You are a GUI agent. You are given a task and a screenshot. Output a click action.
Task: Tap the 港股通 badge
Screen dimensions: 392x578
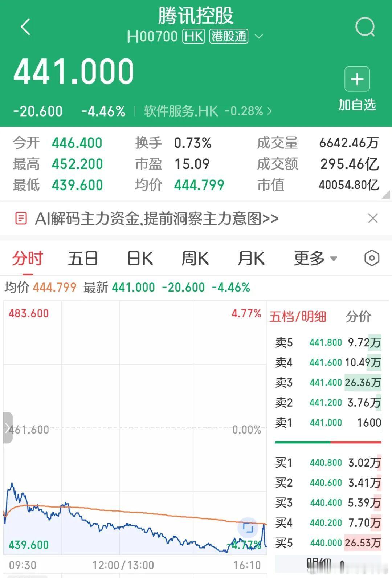[x=229, y=36]
